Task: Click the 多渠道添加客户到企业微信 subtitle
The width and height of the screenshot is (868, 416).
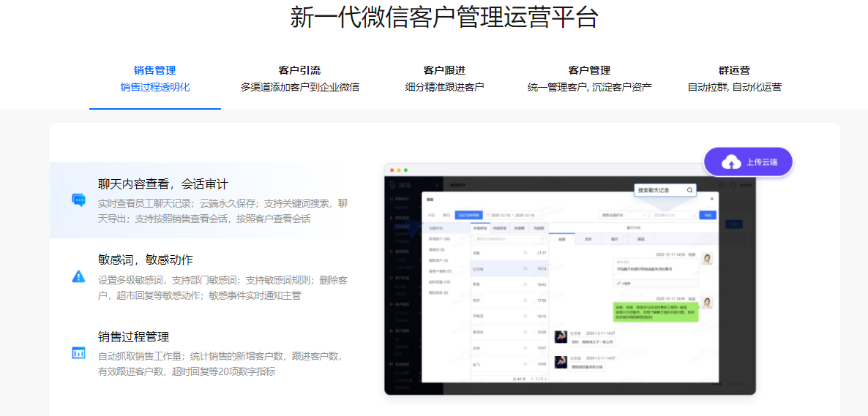Action: [x=299, y=87]
